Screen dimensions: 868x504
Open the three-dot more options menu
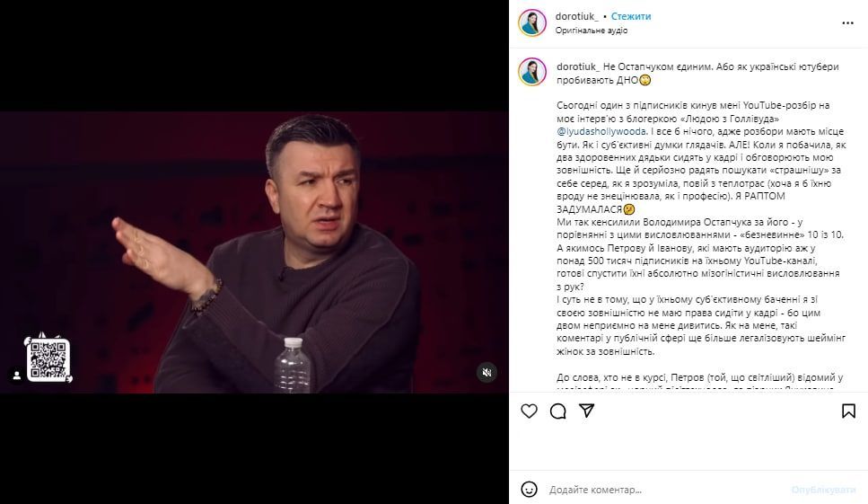(x=847, y=23)
